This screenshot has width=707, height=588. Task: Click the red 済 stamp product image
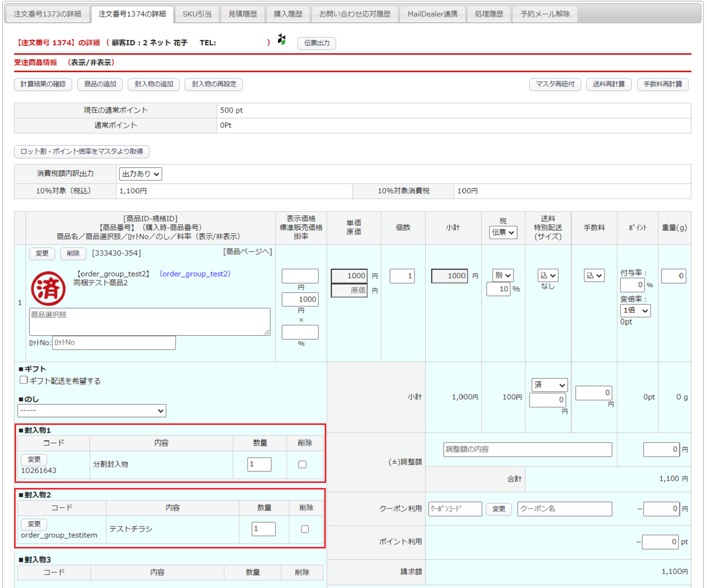48,288
